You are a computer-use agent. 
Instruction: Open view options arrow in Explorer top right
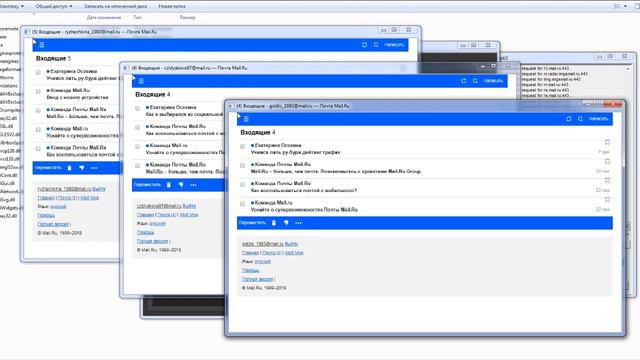625,6
